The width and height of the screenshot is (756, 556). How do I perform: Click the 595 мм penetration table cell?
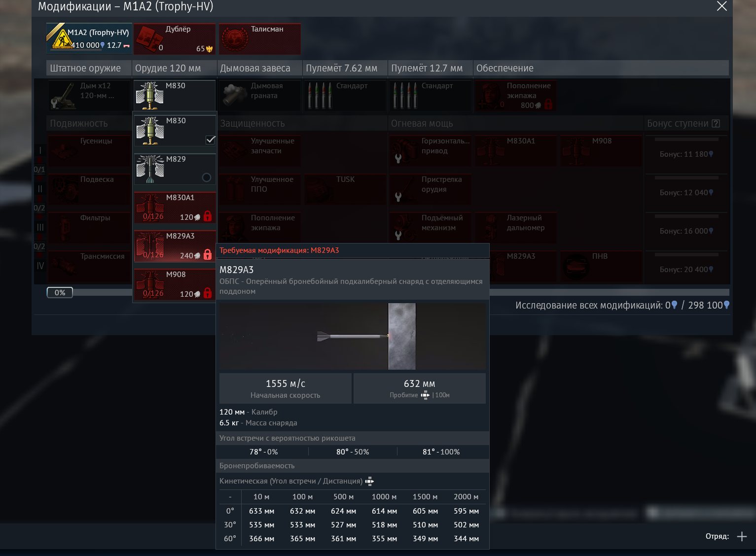[x=467, y=511]
